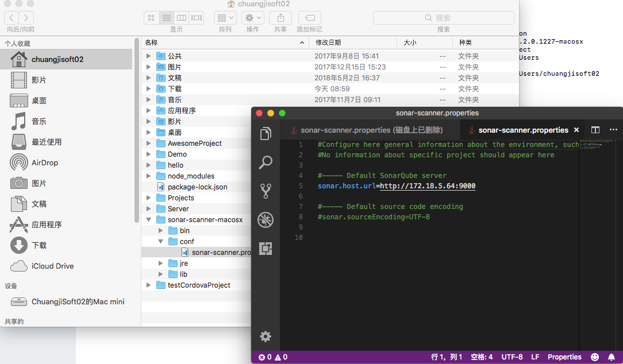Sort by 修改日期 column header
The image size is (623, 364).
[353, 42]
